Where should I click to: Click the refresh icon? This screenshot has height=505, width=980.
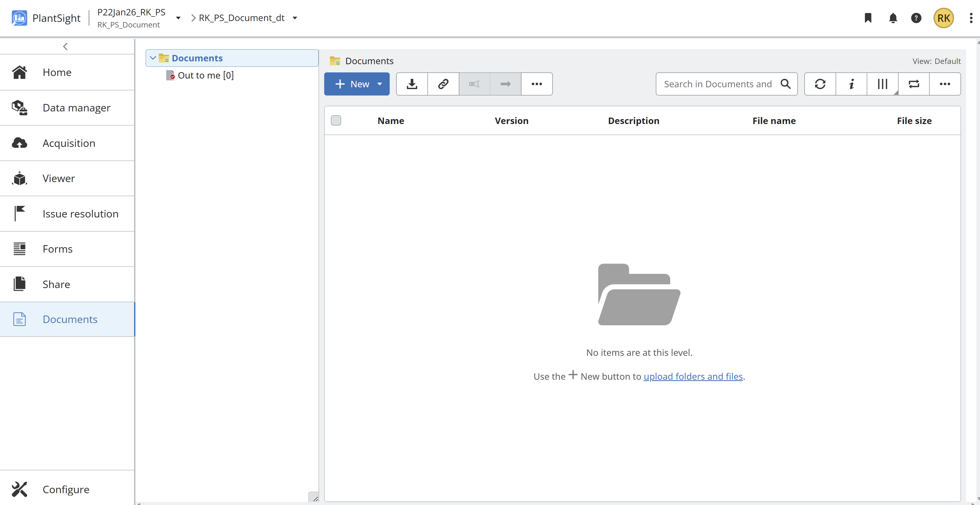click(x=820, y=84)
